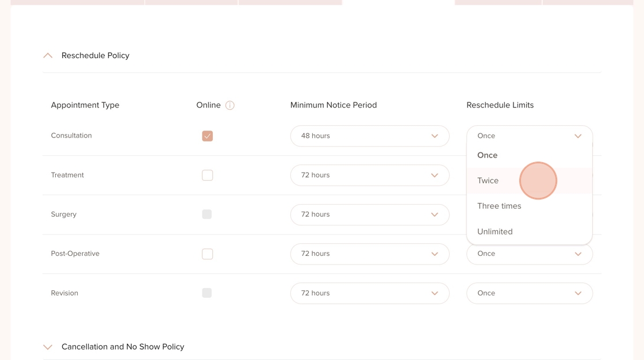This screenshot has width=644, height=360.
Task: Select the bold "Once" option in the list
Action: pyautogui.click(x=488, y=155)
